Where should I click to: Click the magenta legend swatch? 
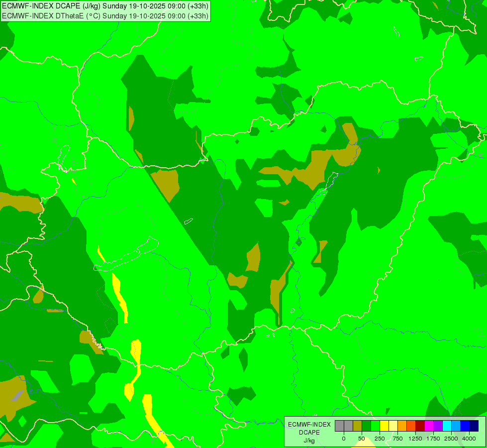429,426
